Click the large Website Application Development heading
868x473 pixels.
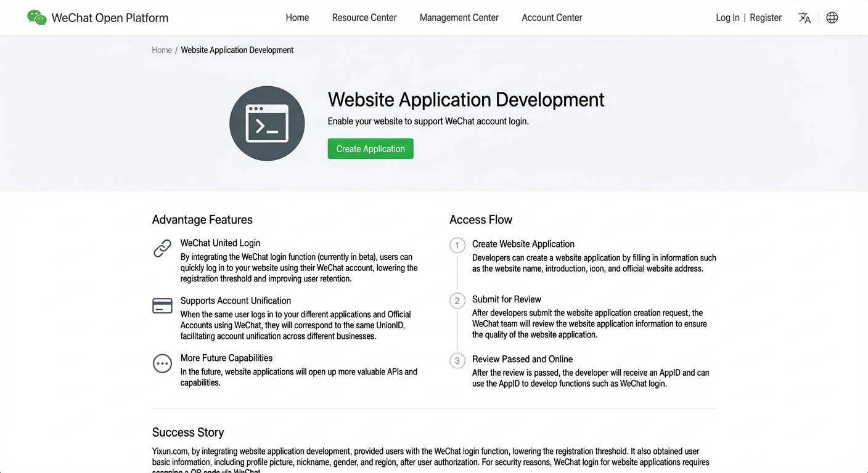tap(466, 99)
